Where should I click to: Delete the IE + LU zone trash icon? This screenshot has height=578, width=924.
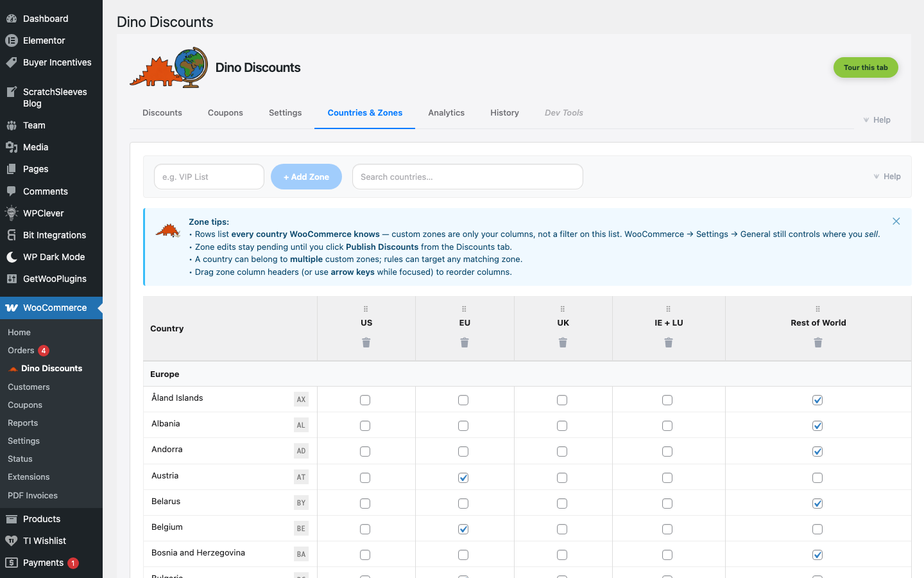[x=669, y=342]
